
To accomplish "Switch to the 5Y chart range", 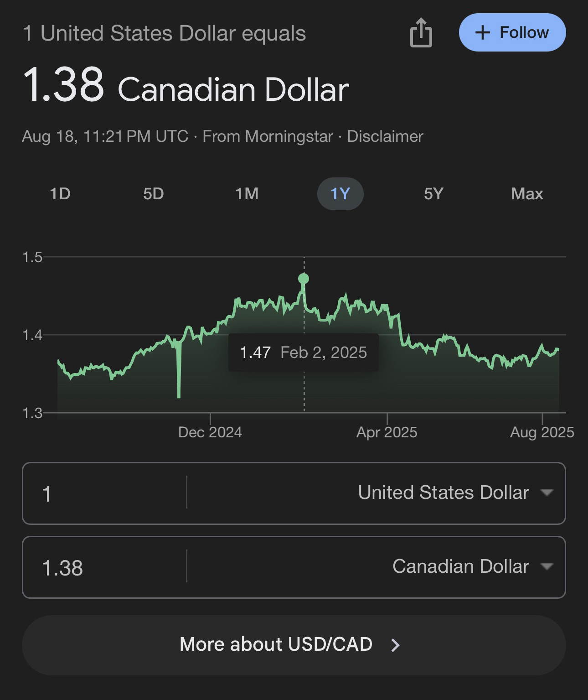I will 433,194.
